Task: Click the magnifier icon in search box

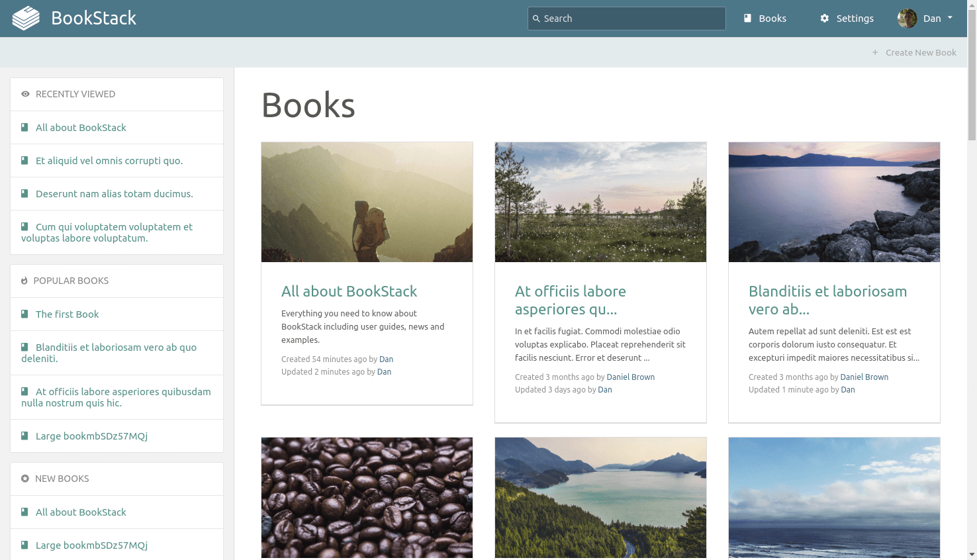Action: point(536,19)
